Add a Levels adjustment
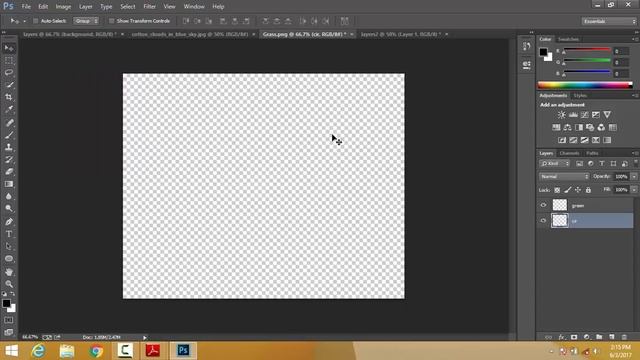 [573, 115]
